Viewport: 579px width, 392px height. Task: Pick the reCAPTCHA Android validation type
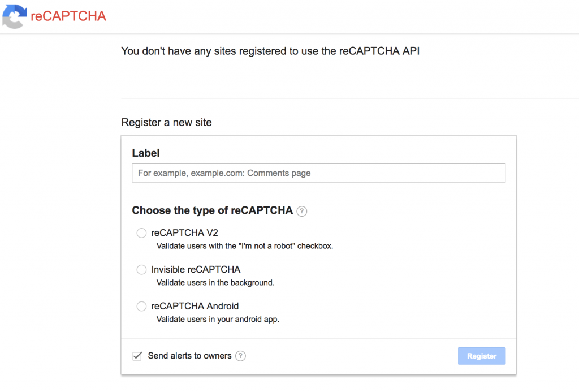(141, 306)
